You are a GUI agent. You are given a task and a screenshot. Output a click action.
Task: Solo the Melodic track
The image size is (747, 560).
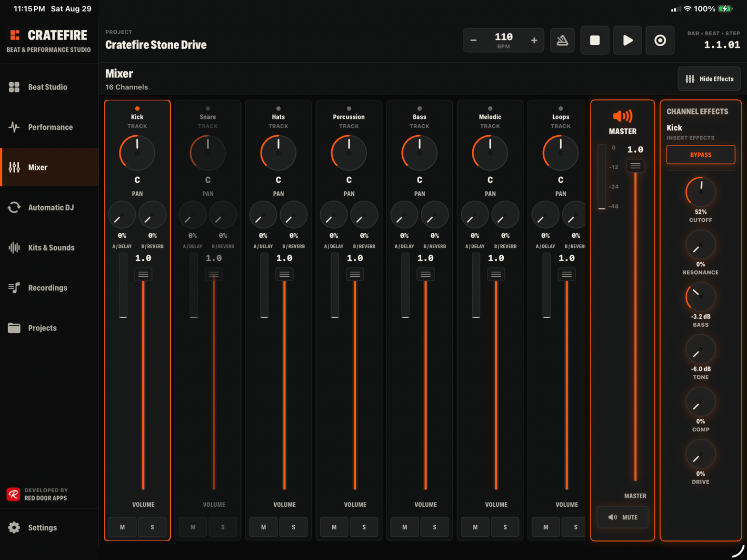tap(505, 527)
